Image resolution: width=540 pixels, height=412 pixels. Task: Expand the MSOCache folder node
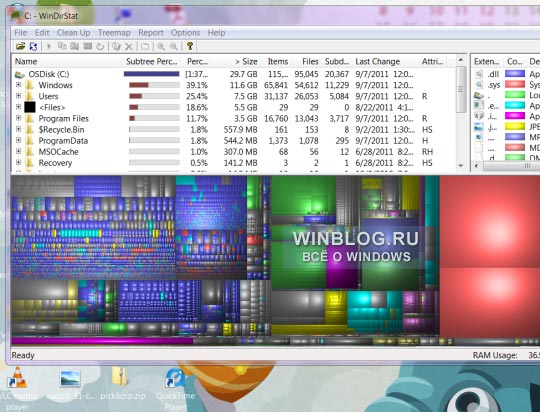pyautogui.click(x=19, y=151)
